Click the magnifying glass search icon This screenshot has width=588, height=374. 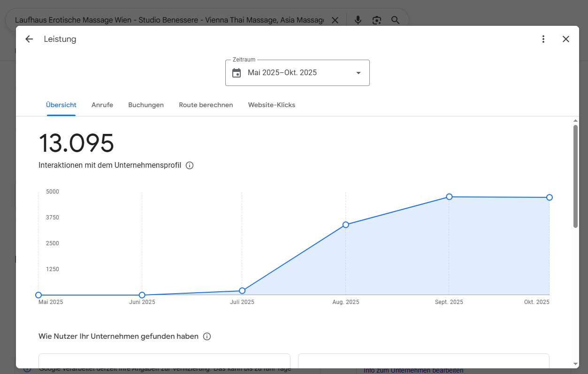(x=396, y=20)
